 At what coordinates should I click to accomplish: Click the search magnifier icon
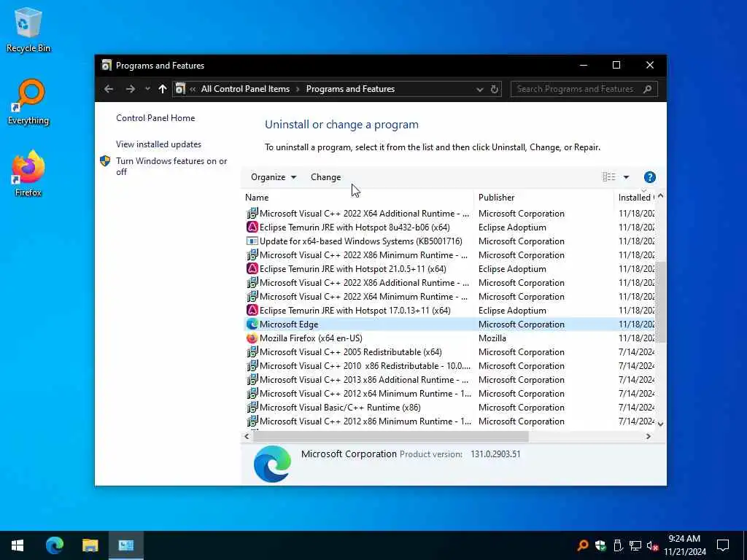647,89
